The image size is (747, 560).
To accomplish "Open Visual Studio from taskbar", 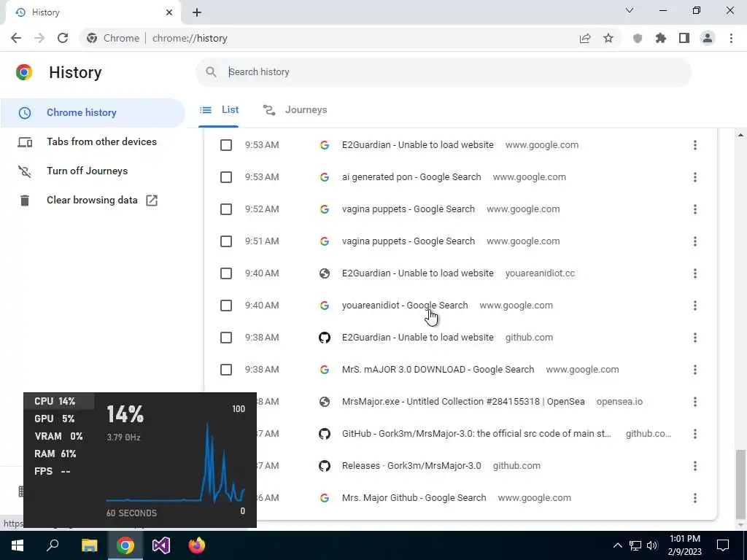I will (161, 545).
